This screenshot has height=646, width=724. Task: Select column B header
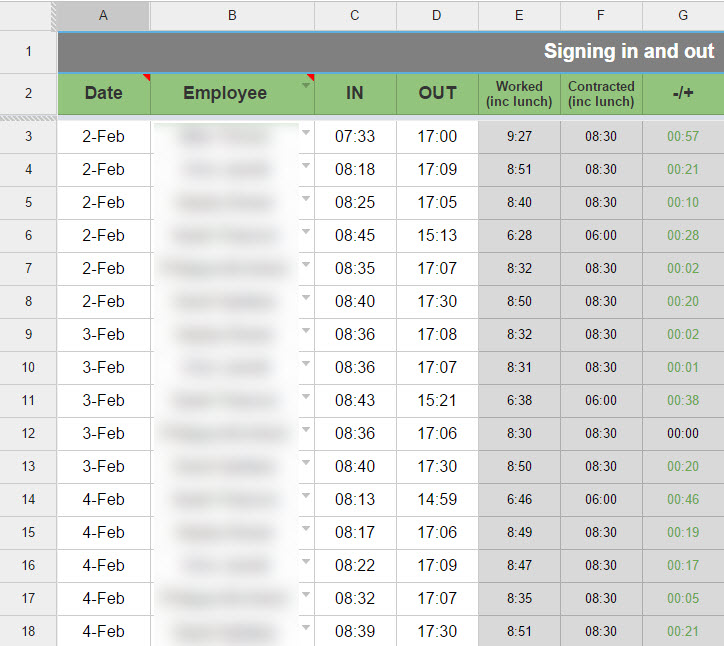[x=232, y=15]
